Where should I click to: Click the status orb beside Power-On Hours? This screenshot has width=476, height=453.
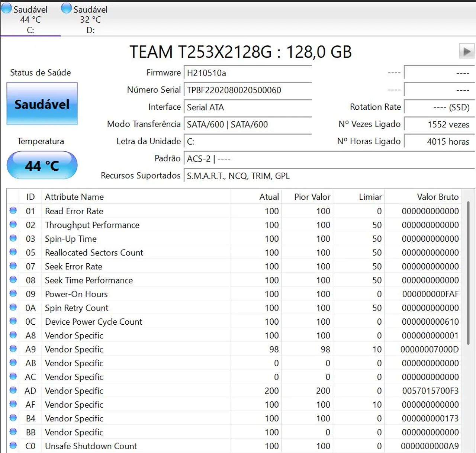(x=13, y=293)
